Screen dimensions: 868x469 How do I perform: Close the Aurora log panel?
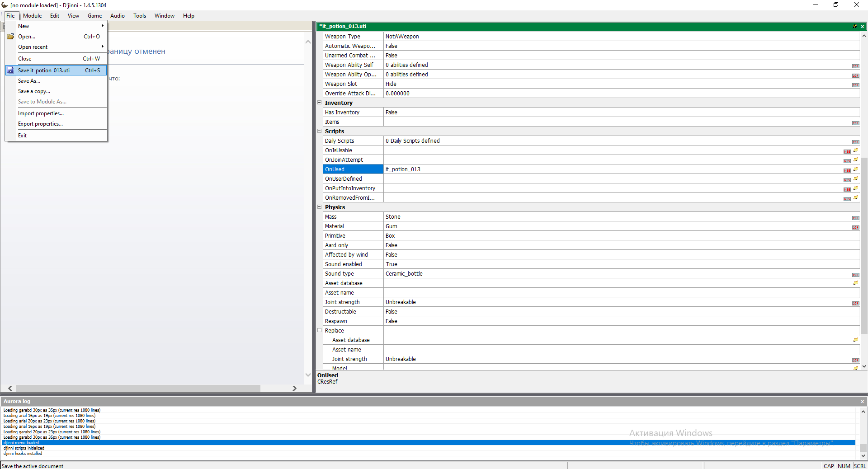(x=862, y=401)
